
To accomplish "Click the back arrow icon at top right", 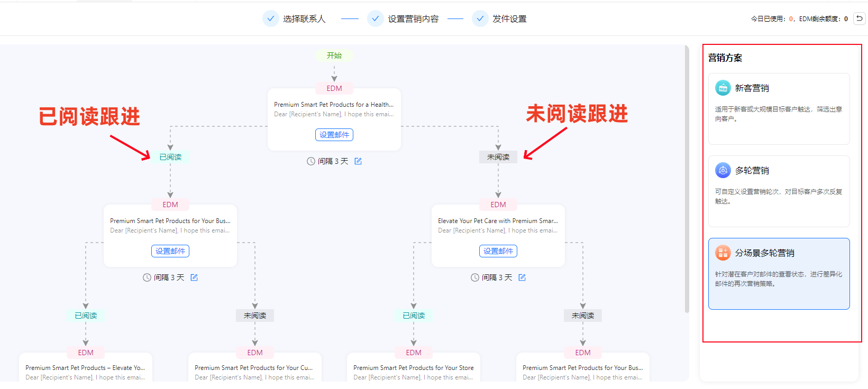I will tap(860, 18).
